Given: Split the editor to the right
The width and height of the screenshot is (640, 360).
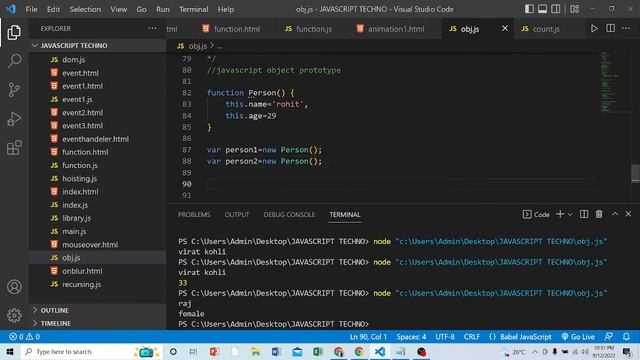Looking at the screenshot, I should [610, 29].
